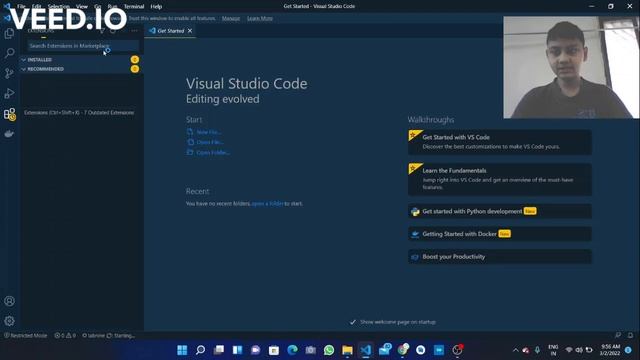Open the Source Control view

tap(9, 73)
